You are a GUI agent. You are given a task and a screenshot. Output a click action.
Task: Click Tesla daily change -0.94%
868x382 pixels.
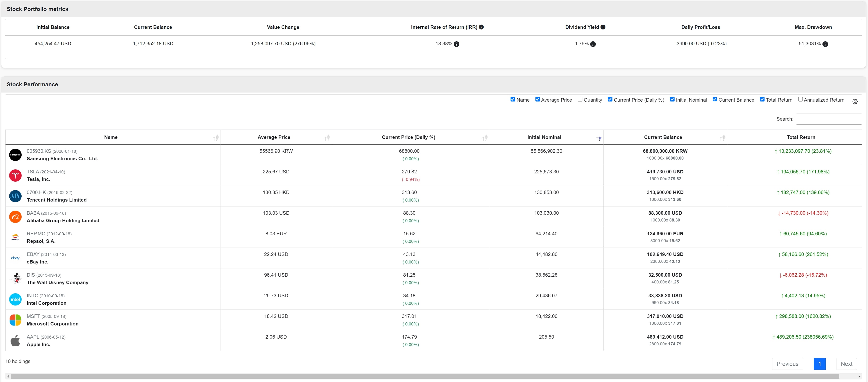411,180
